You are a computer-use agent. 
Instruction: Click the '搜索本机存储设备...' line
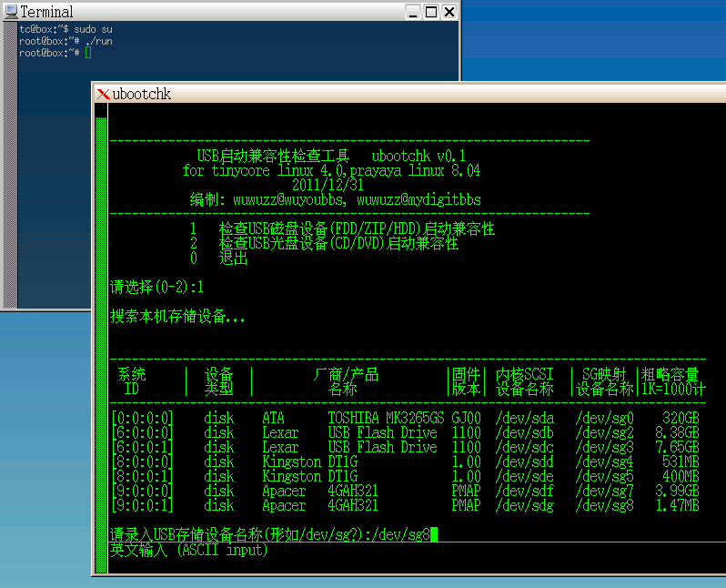177,316
